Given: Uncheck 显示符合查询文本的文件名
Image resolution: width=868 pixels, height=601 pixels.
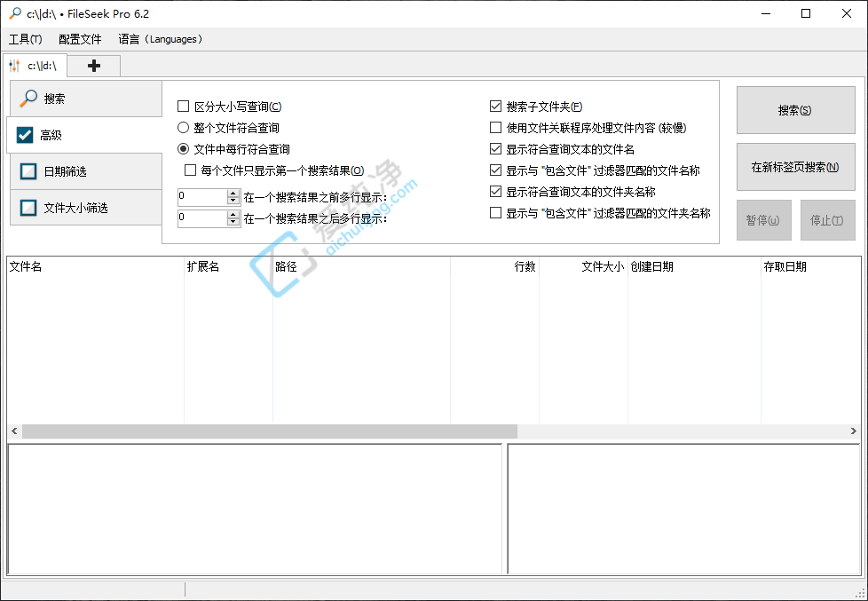Looking at the screenshot, I should (496, 148).
